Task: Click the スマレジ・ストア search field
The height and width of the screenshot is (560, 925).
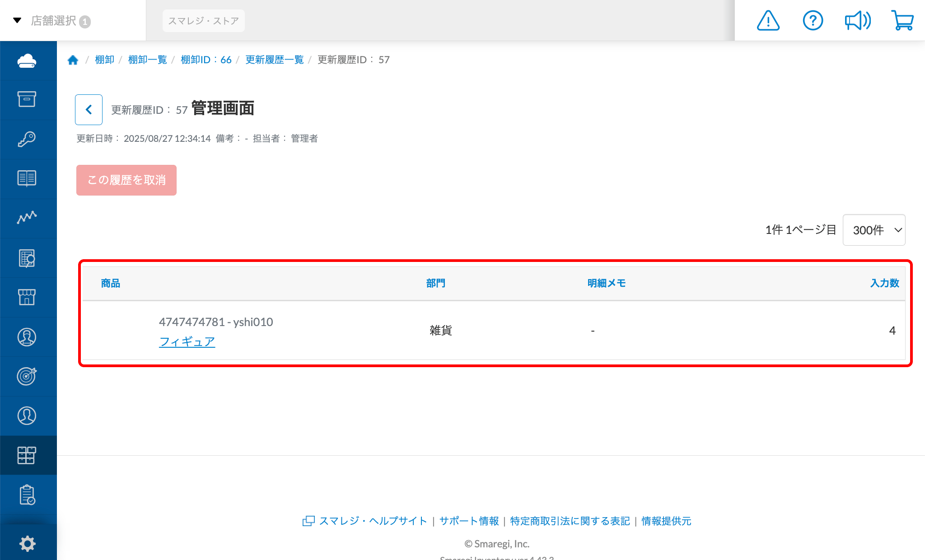Action: 203,20
